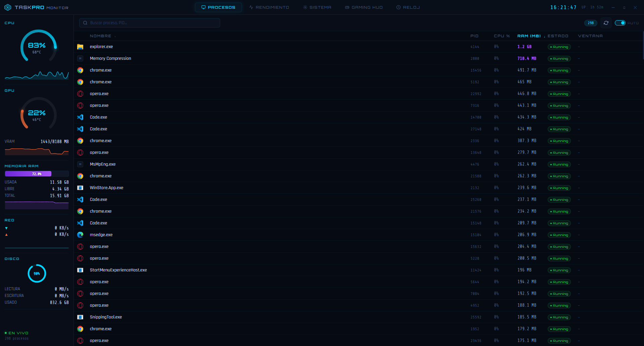Click the Edge icon beside msedge.exe
Screen dimensions: 644x346
[x=80, y=235]
